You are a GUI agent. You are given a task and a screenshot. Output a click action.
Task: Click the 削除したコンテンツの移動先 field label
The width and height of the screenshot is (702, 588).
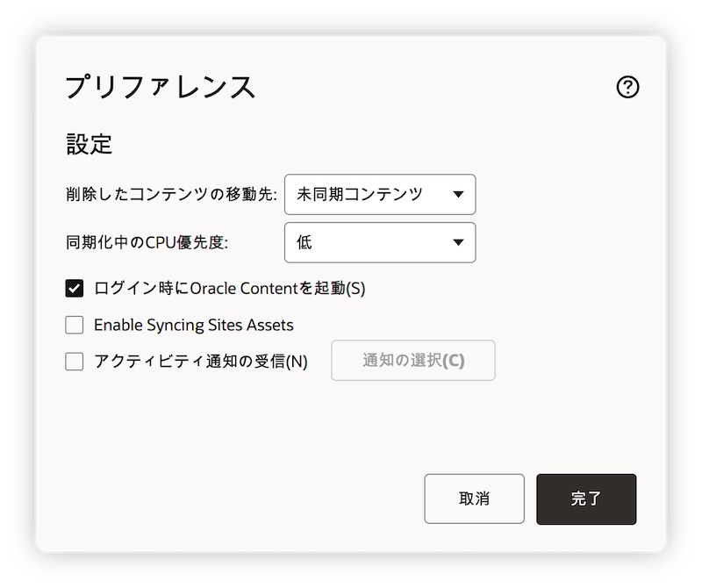(171, 195)
